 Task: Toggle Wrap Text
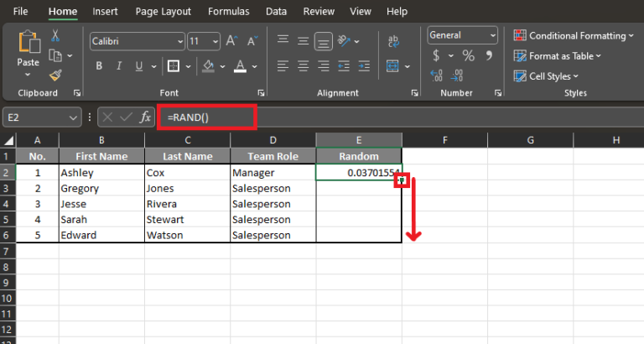coord(393,41)
